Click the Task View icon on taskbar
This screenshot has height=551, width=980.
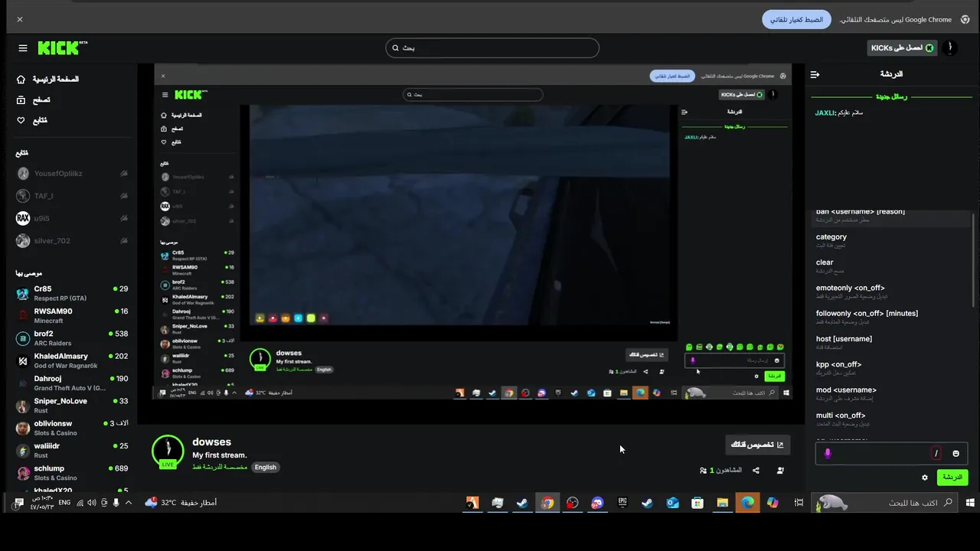click(x=799, y=503)
